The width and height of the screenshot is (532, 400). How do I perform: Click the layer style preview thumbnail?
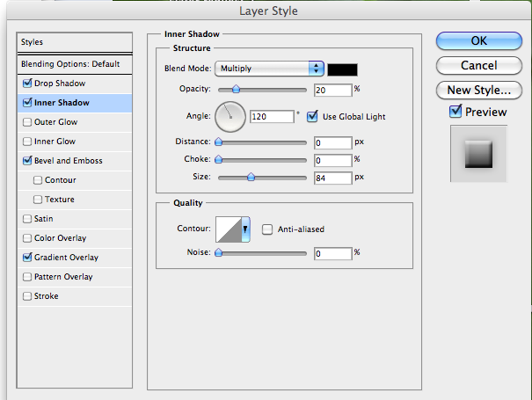(x=478, y=153)
